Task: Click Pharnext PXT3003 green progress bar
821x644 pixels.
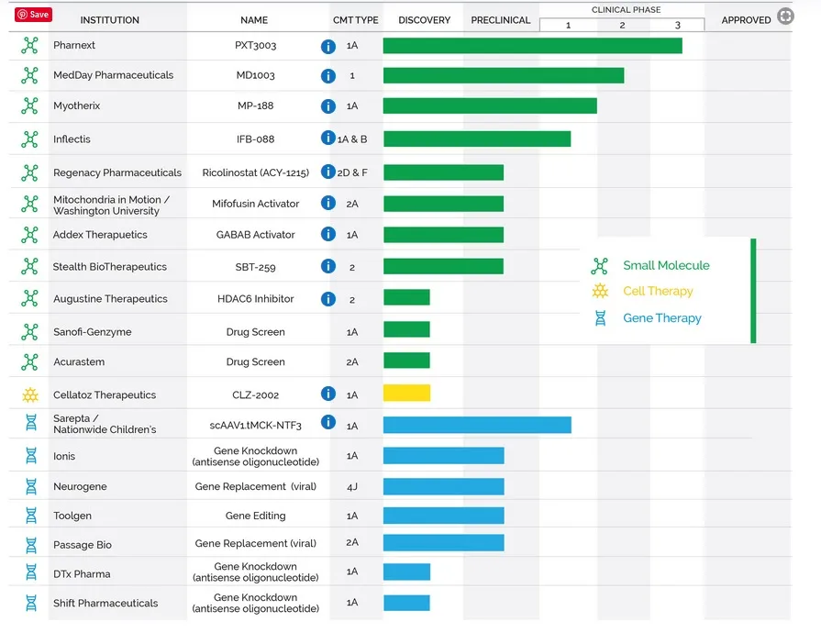Action: click(532, 46)
